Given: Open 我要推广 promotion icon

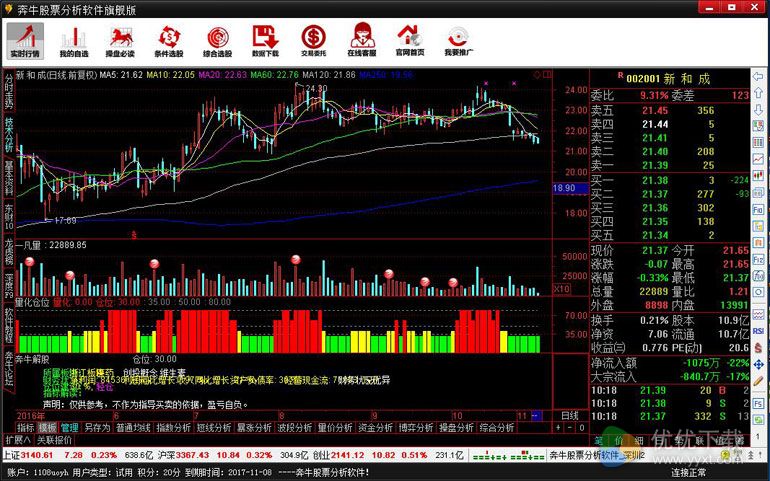Looking at the screenshot, I should [x=459, y=41].
